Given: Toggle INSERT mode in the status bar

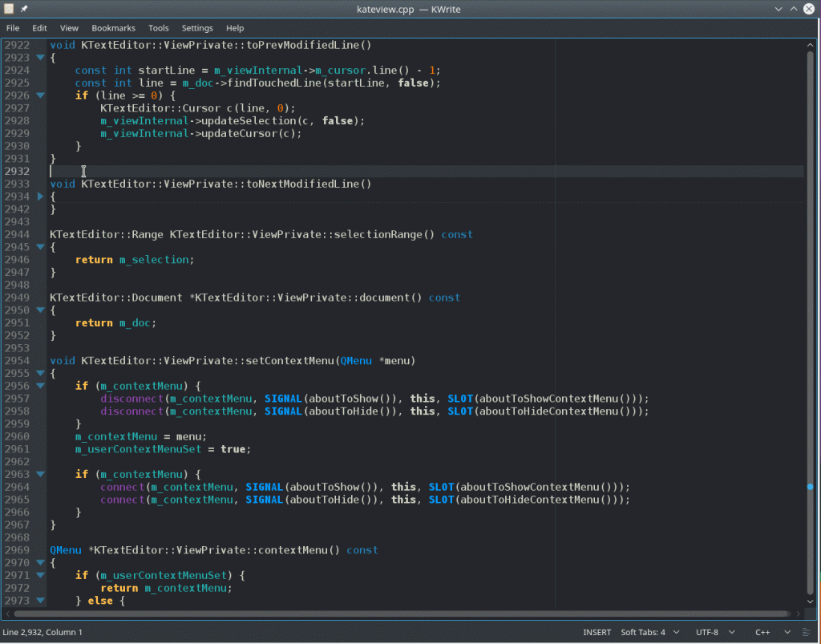Looking at the screenshot, I should (x=599, y=632).
